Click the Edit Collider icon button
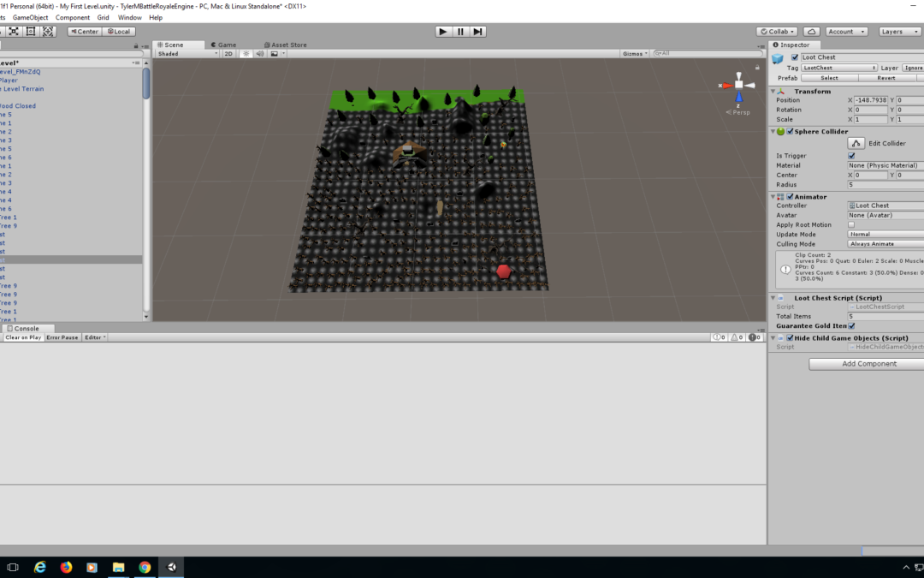 pyautogui.click(x=856, y=143)
